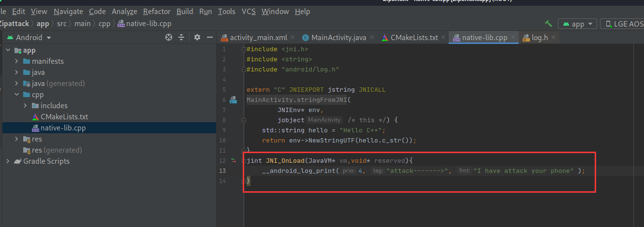Click the main breadcrumb
This screenshot has height=227, width=644.
(x=82, y=24)
